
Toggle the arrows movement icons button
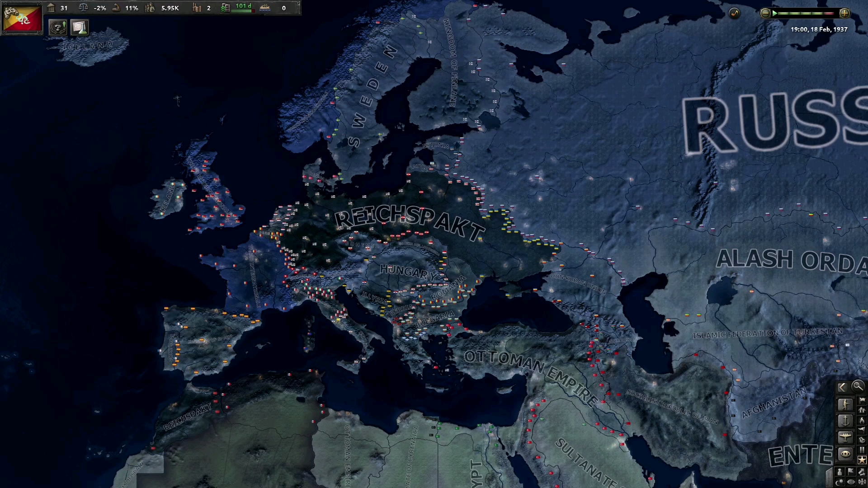[x=862, y=471]
